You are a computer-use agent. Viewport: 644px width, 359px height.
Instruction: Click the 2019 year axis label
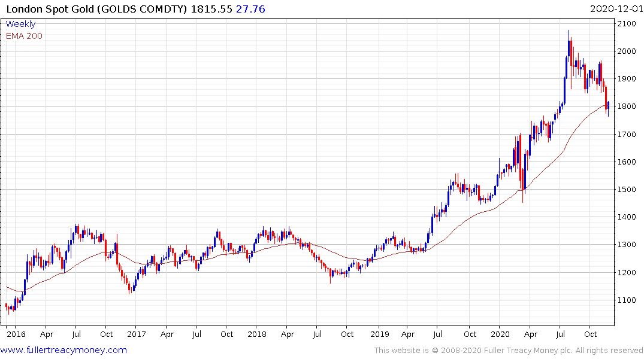(379, 334)
